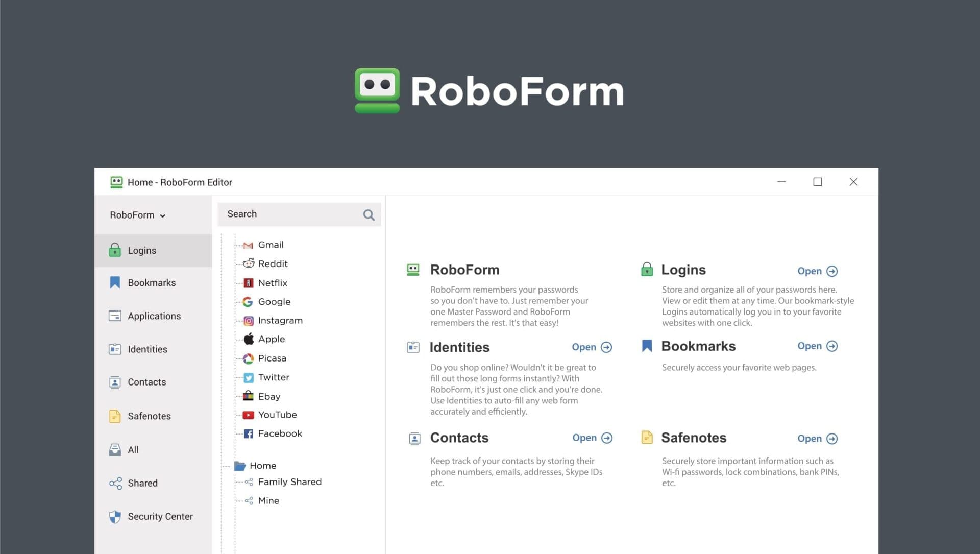Switch to the Bookmarks section

[x=153, y=282]
